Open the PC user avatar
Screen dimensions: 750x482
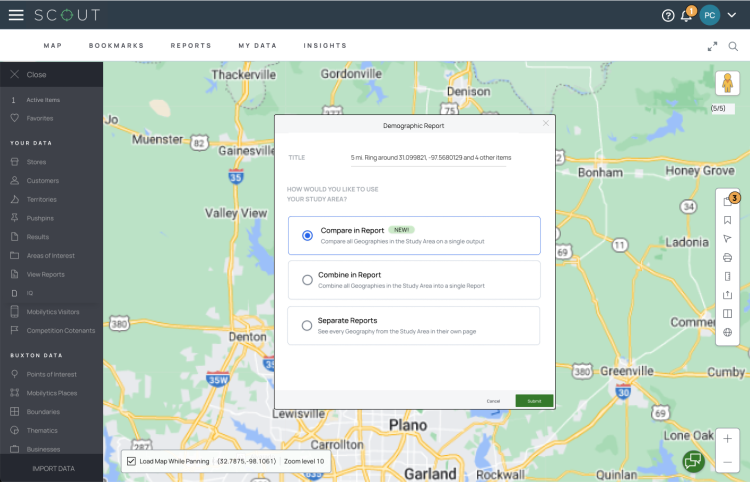click(709, 15)
